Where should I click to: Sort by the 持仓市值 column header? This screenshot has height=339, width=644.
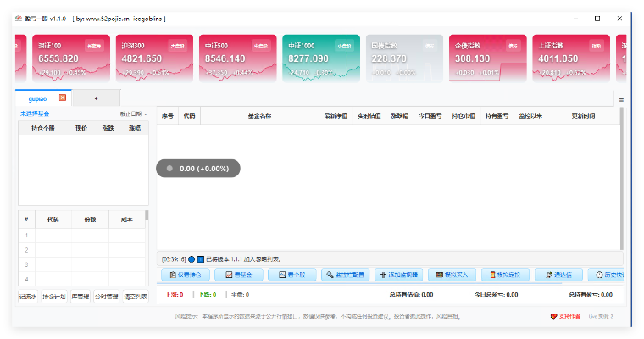click(x=464, y=116)
